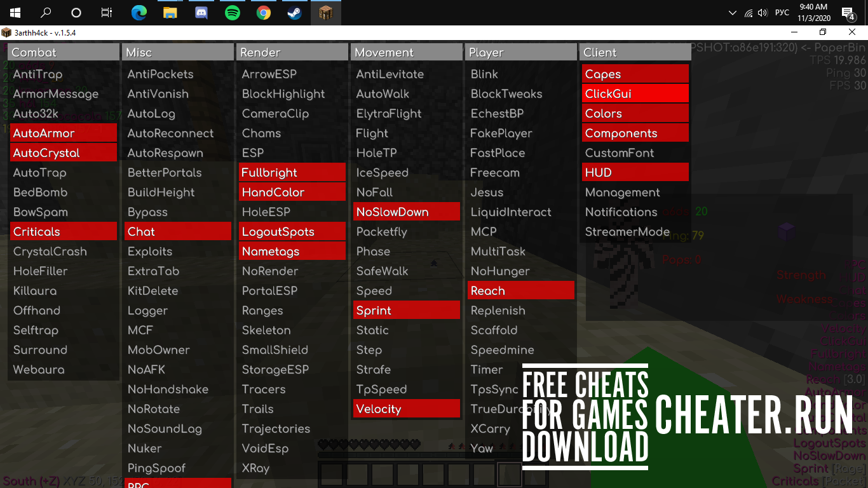Disable the Velocity module
This screenshot has height=488, width=868.
(379, 409)
